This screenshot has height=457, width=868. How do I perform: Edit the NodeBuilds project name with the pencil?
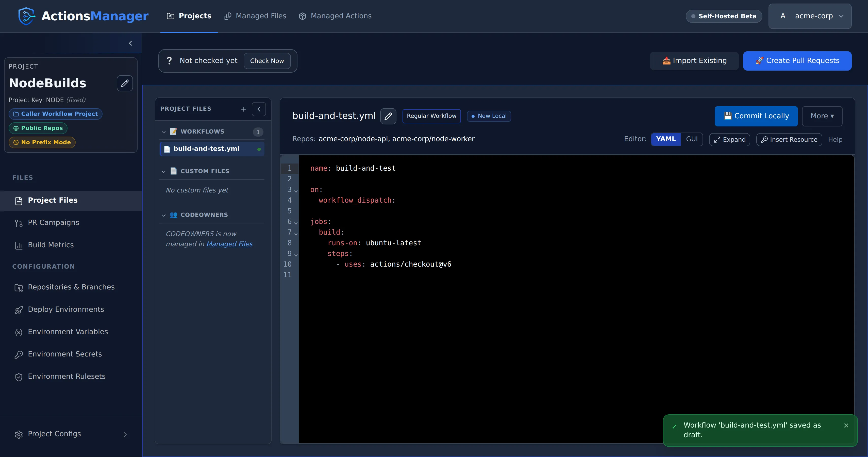click(x=125, y=83)
